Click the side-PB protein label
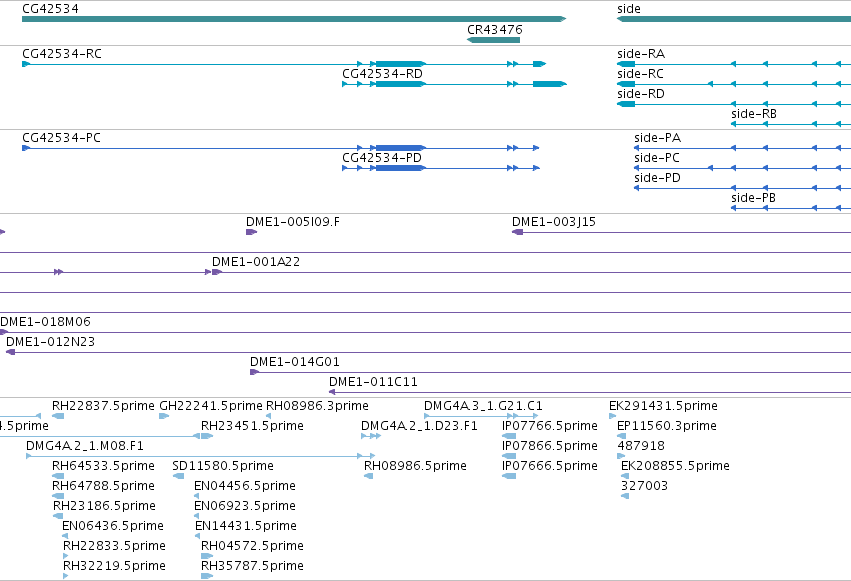851x581 pixels. pyautogui.click(x=753, y=198)
